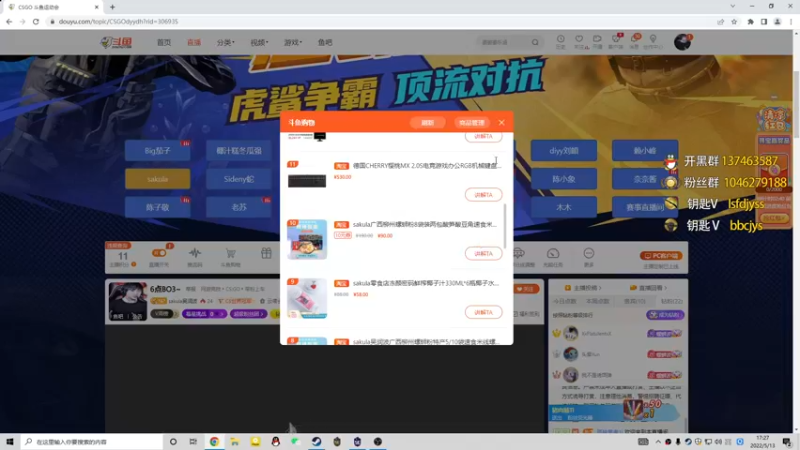Open CHERRY keyboard product thumbnail
Viewport: 800px width, 450px height.
pos(307,181)
